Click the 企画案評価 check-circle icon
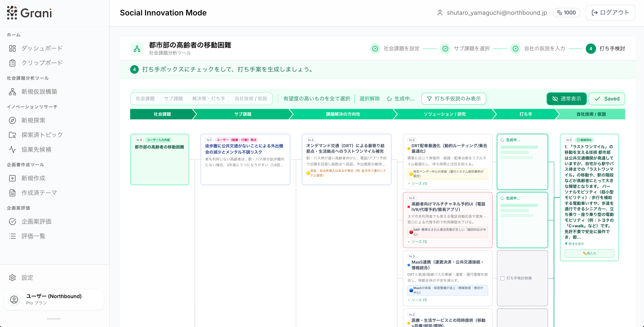This screenshot has width=644, height=327. pos(12,221)
